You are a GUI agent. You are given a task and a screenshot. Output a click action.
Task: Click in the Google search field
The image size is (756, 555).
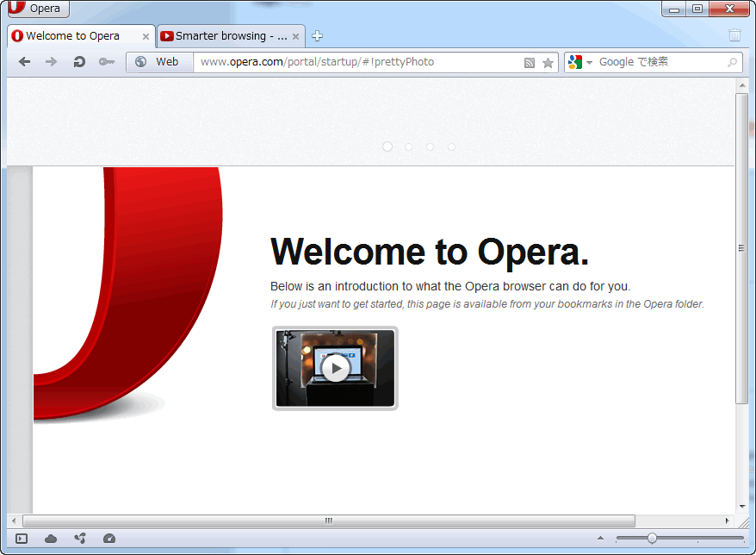[x=659, y=62]
